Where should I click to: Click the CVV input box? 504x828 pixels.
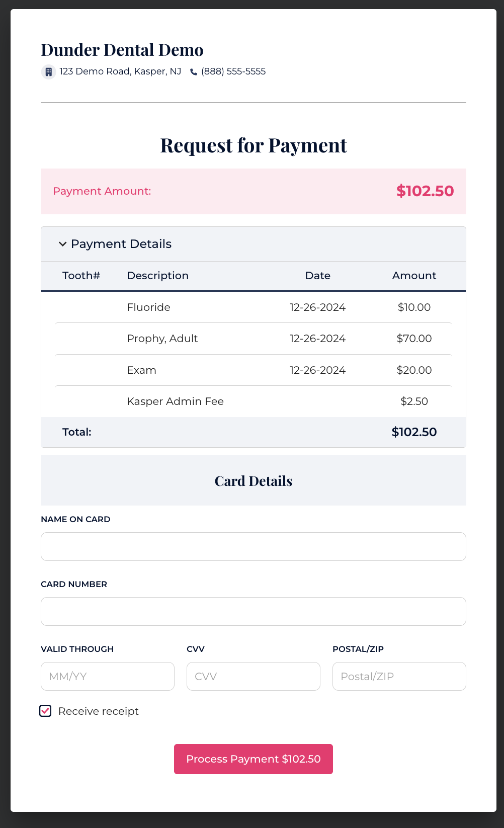(254, 676)
